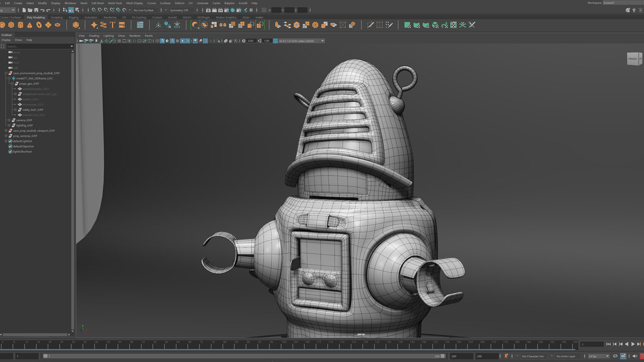Image resolution: width=644 pixels, height=362 pixels.
Task: Toggle Symmetry: Off setting
Action: click(x=179, y=10)
